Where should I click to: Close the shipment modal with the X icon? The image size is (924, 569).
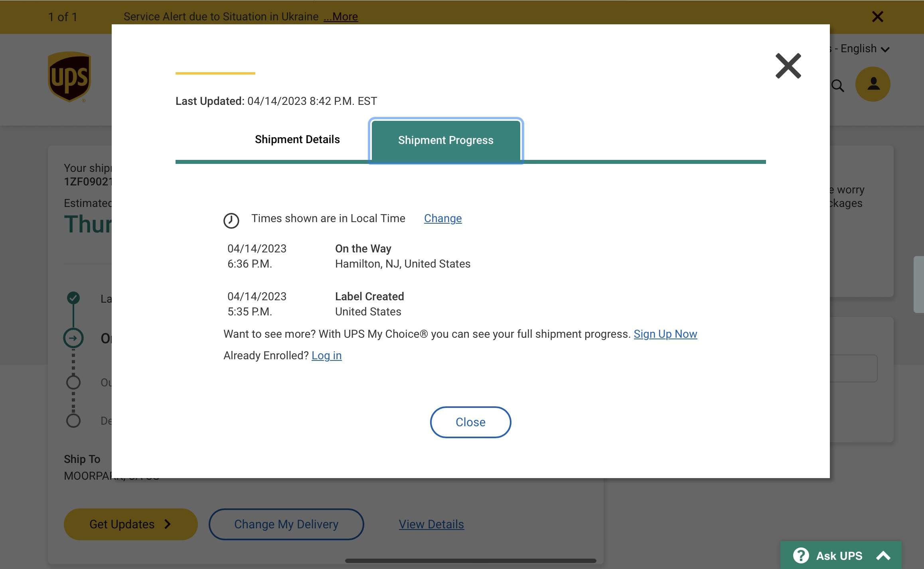(x=788, y=66)
